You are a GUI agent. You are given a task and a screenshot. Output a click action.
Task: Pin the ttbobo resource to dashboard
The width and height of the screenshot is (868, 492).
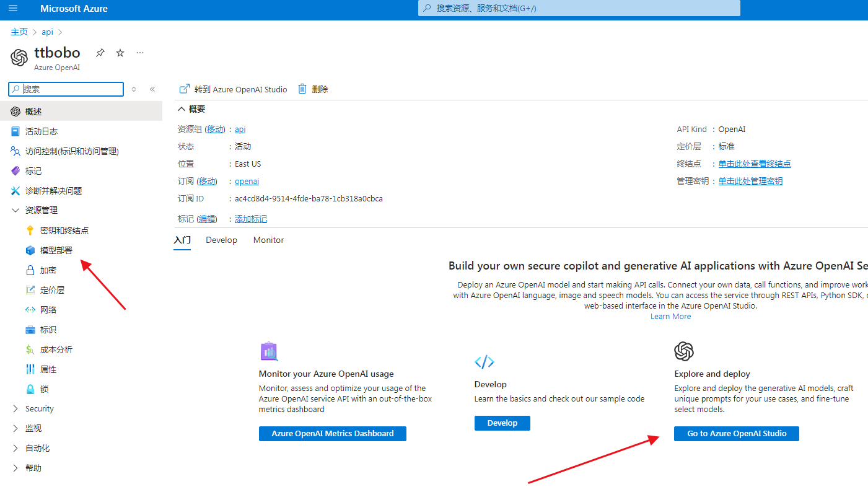point(100,53)
